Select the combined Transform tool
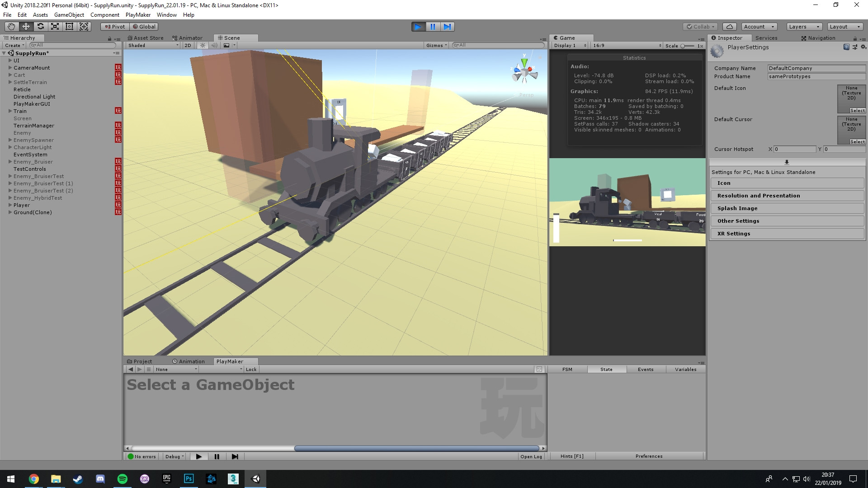 84,27
